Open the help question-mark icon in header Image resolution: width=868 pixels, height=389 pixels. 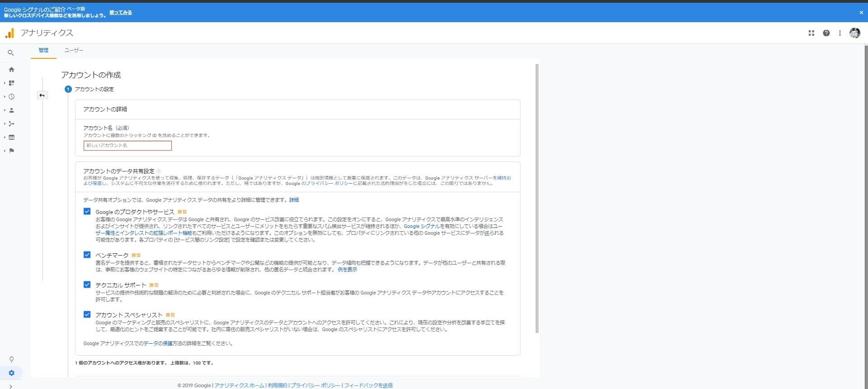826,33
